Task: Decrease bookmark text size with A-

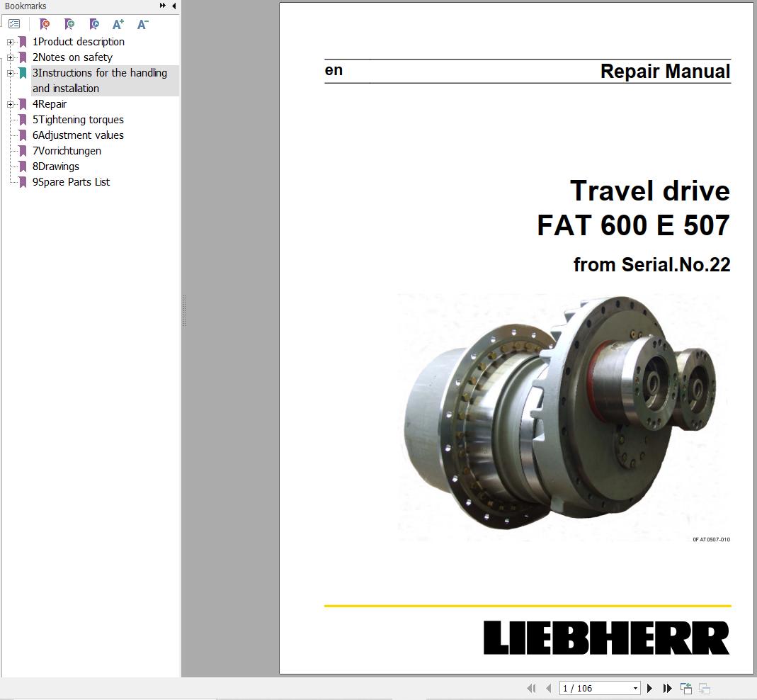Action: [x=143, y=23]
